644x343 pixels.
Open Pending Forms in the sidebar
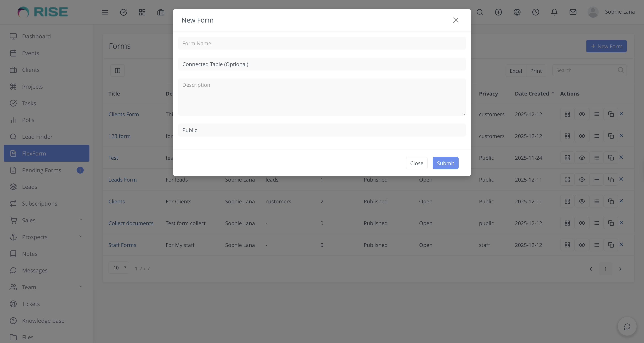coord(42,170)
